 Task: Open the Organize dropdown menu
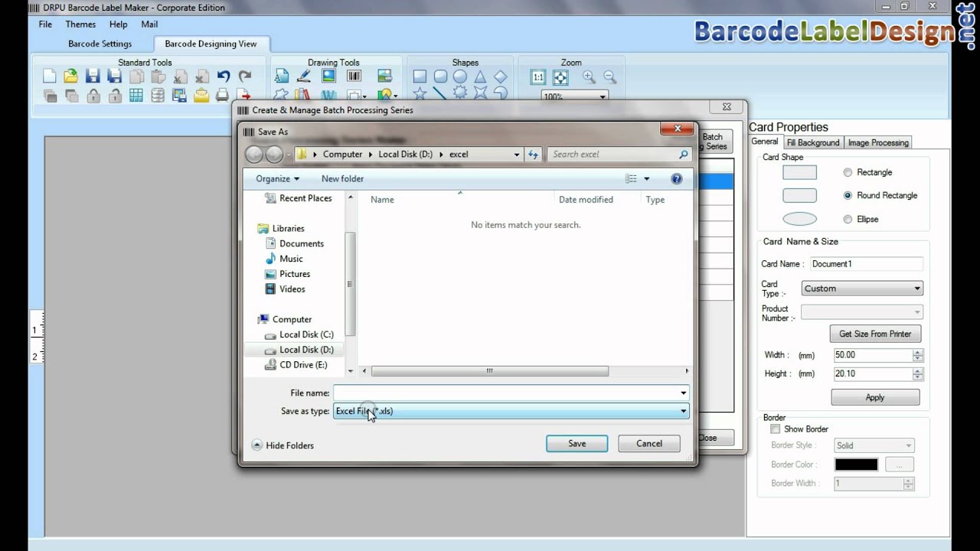tap(278, 178)
